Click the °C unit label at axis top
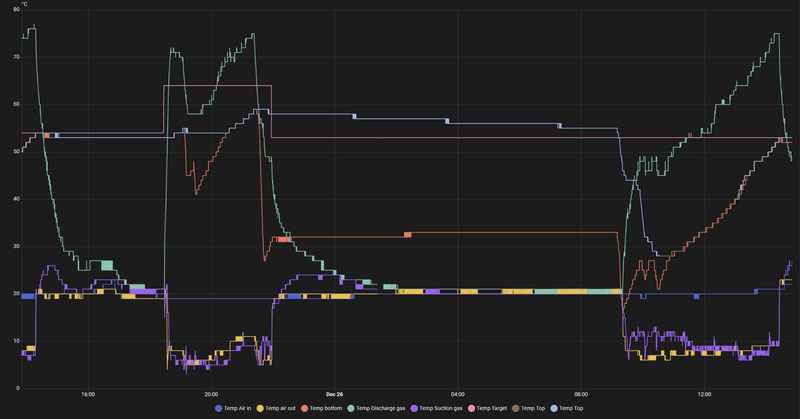800x419 pixels. (24, 4)
